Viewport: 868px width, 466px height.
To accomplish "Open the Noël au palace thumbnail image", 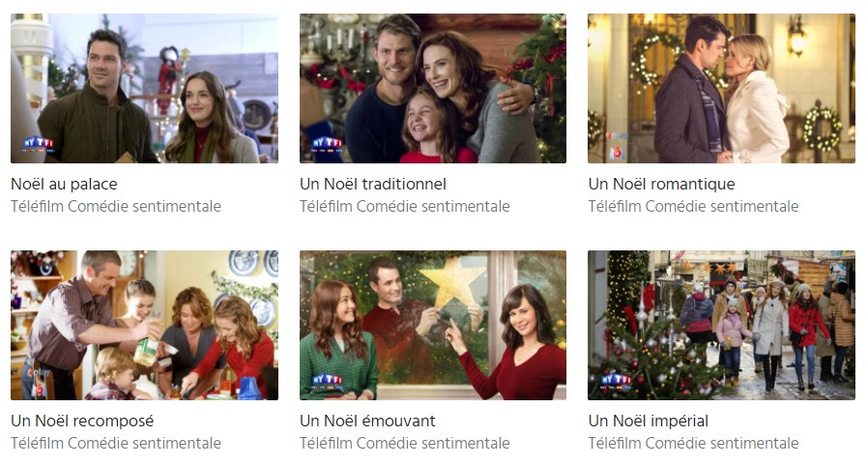I will pos(144,89).
